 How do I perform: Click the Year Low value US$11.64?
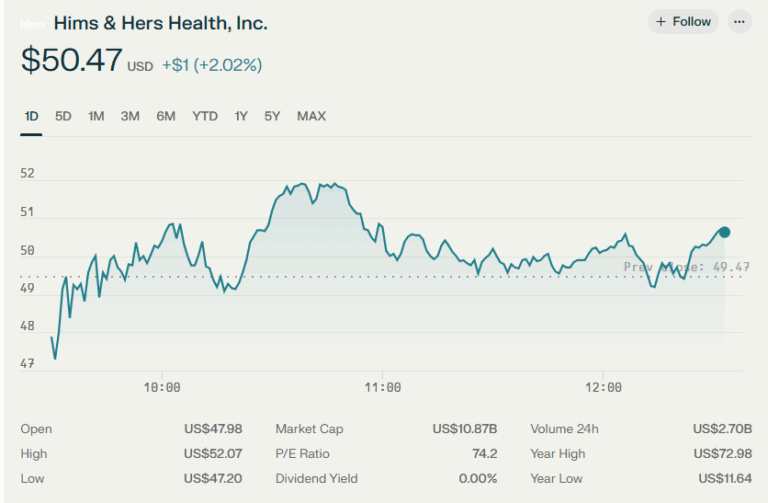[725, 479]
